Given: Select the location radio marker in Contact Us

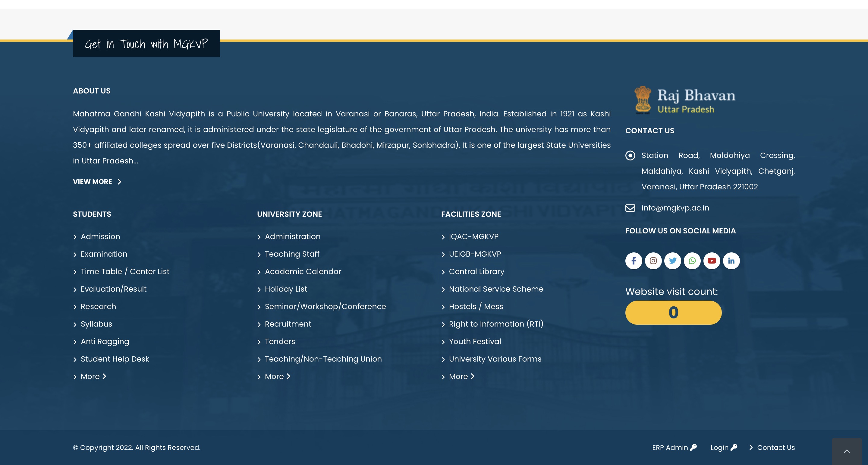Looking at the screenshot, I should [631, 156].
